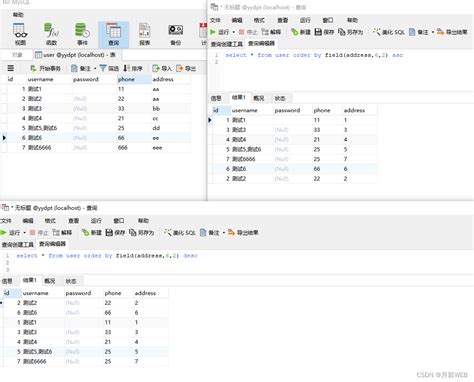
Task: Click 筛选 filter in the user table toolbar
Action: point(109,68)
